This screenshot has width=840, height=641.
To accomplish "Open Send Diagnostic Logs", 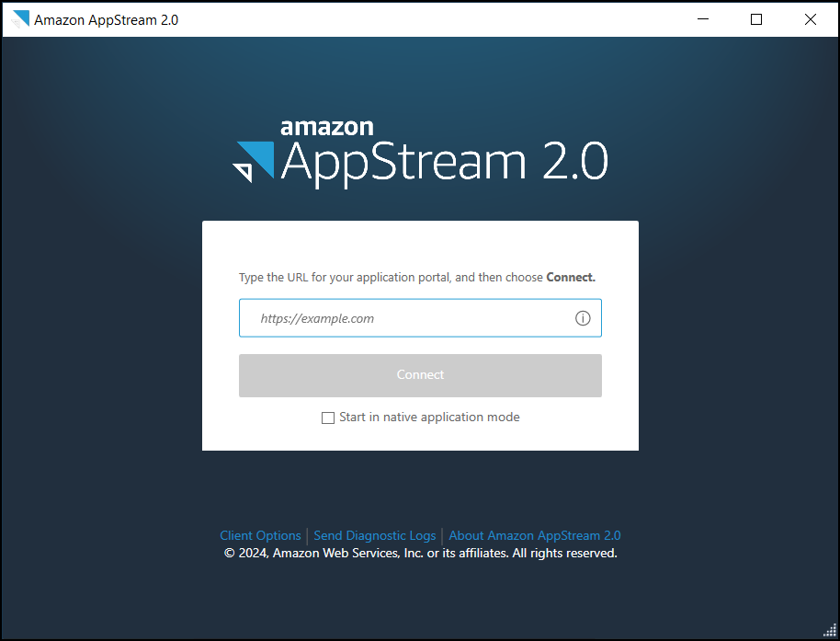I will 375,535.
